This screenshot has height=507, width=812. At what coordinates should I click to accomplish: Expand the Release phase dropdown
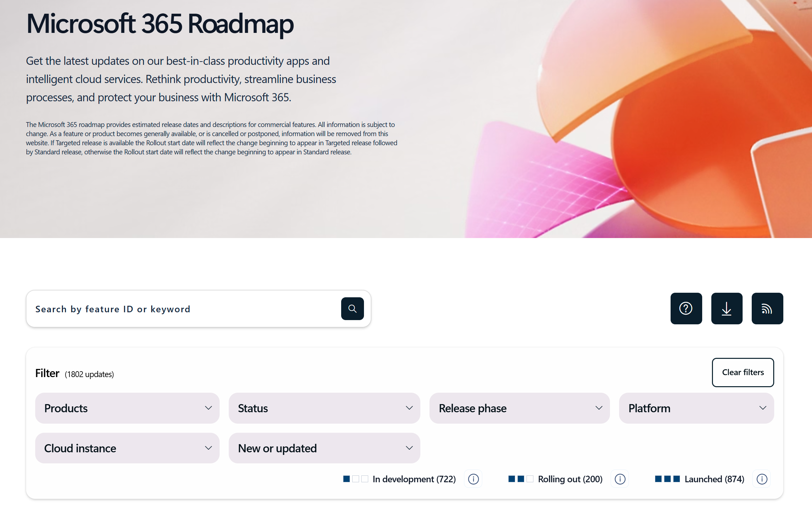pyautogui.click(x=519, y=408)
